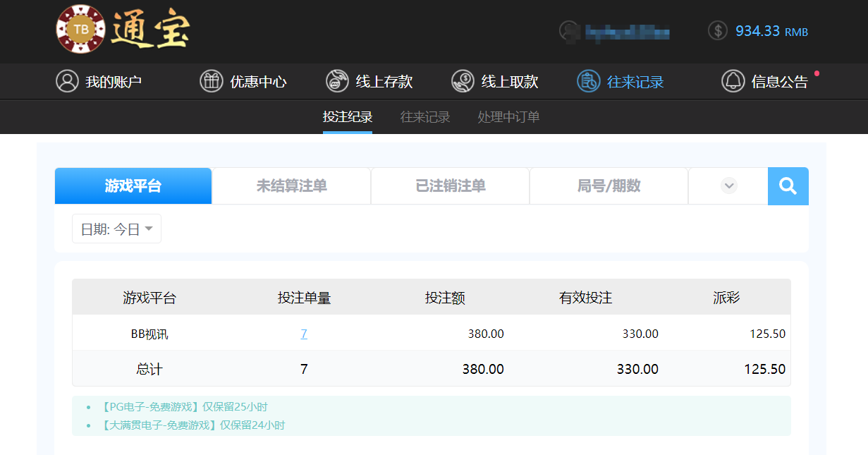The width and height of the screenshot is (868, 455).
Task: Open the 处理中订单 tab
Action: pos(509,117)
